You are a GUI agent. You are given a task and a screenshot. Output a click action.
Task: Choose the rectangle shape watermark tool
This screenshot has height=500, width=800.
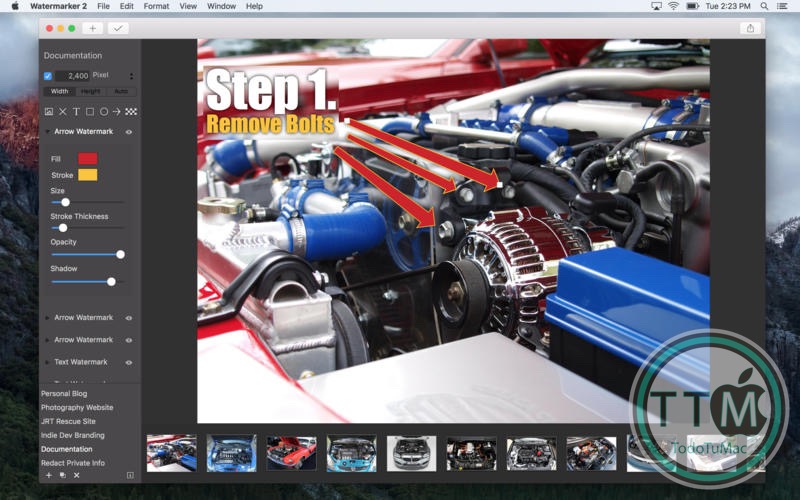tap(90, 112)
